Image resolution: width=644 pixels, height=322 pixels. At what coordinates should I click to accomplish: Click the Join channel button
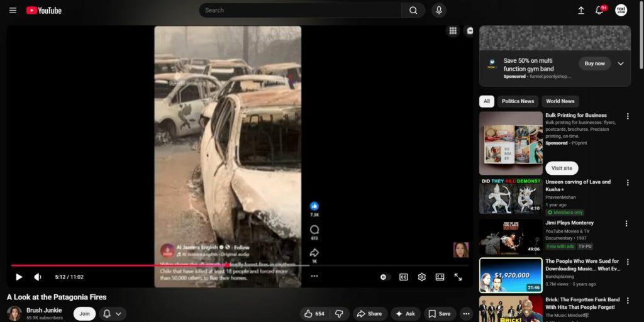(x=84, y=314)
